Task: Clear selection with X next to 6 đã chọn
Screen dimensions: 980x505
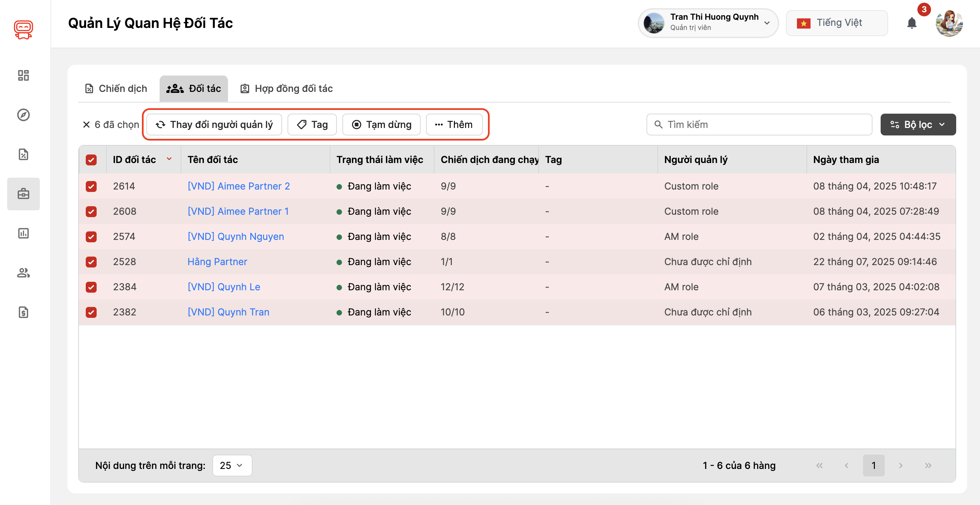Action: (86, 125)
